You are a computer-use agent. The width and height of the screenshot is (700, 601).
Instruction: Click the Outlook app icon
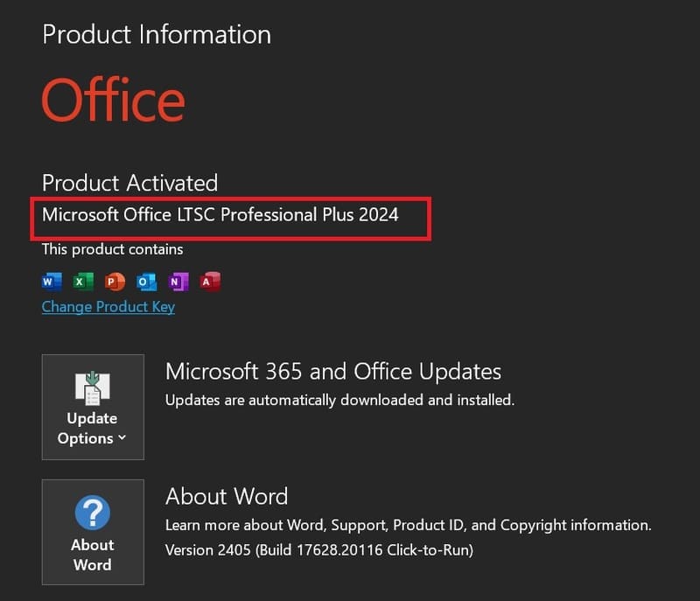pyautogui.click(x=147, y=282)
